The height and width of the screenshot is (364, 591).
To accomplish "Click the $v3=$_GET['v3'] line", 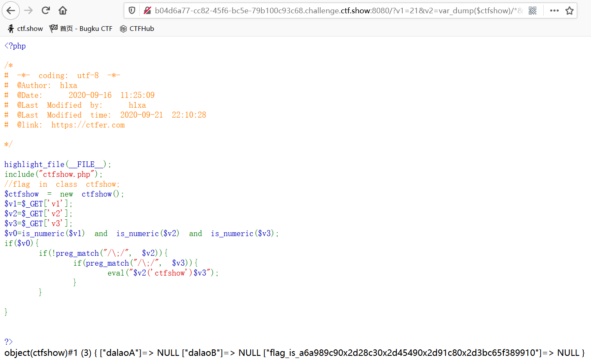I will pyautogui.click(x=39, y=224).
